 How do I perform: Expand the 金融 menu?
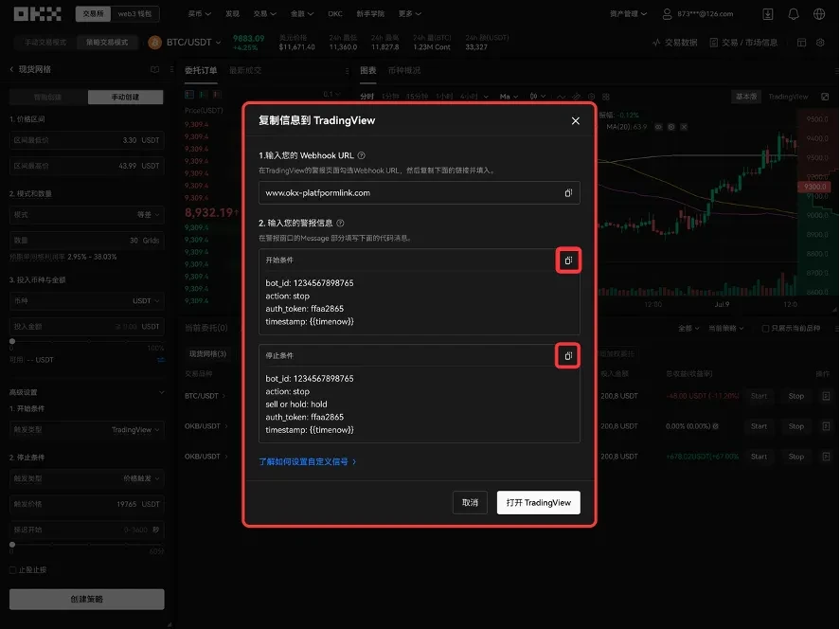coord(301,14)
